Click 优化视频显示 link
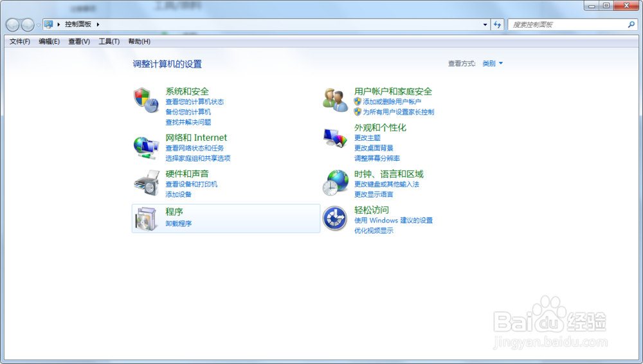The image size is (643, 364). (x=374, y=231)
